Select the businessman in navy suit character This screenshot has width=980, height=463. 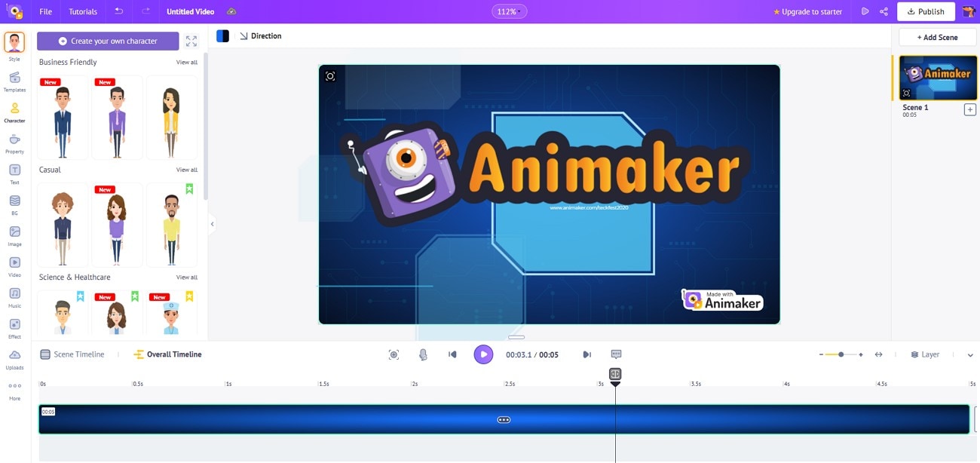[63, 117]
